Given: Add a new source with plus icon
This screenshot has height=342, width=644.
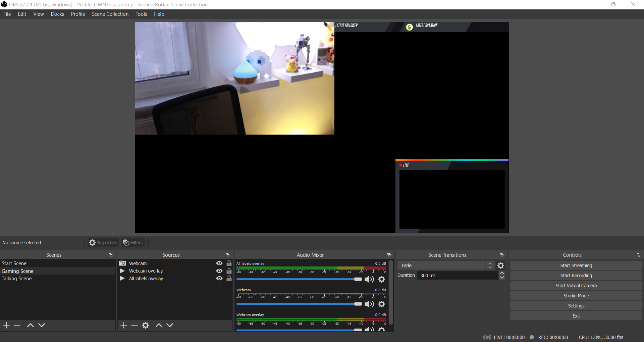Looking at the screenshot, I should (124, 325).
